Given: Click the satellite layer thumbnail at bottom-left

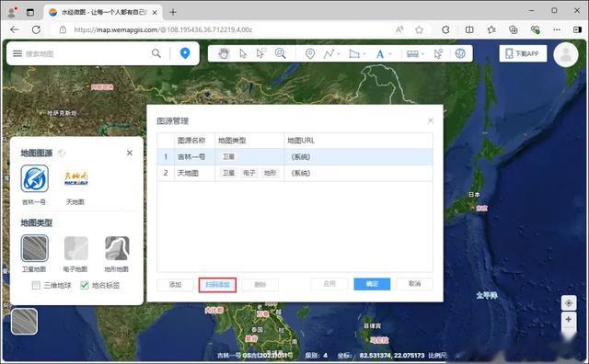Looking at the screenshot, I should pos(25,321).
